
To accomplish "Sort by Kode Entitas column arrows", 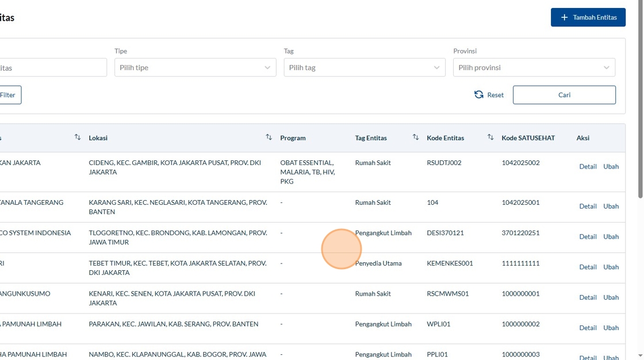I will [490, 137].
